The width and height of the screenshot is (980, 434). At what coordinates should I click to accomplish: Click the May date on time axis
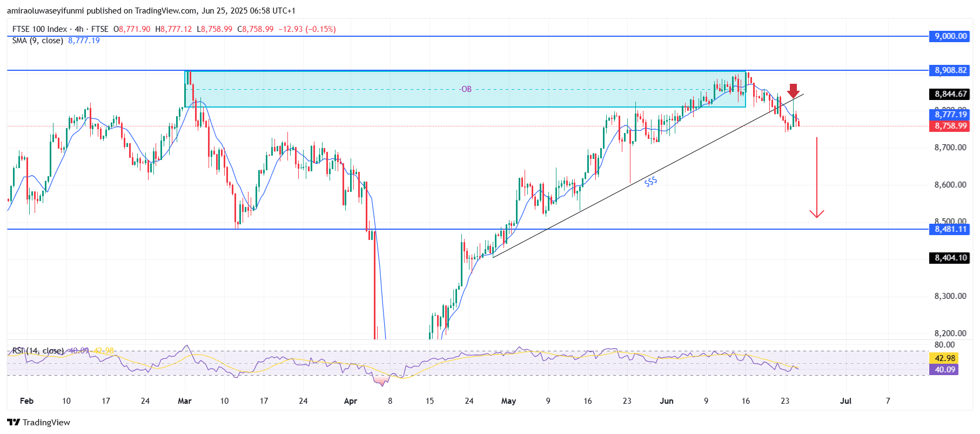click(508, 401)
